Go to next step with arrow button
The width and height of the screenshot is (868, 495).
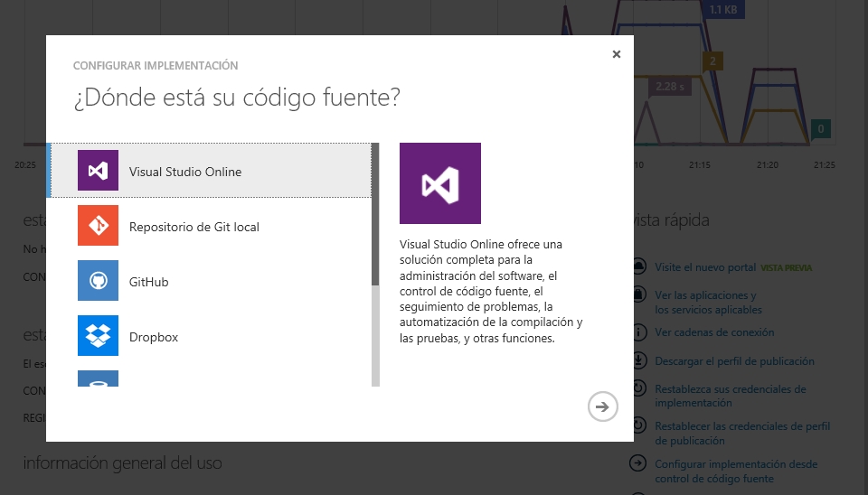602,406
